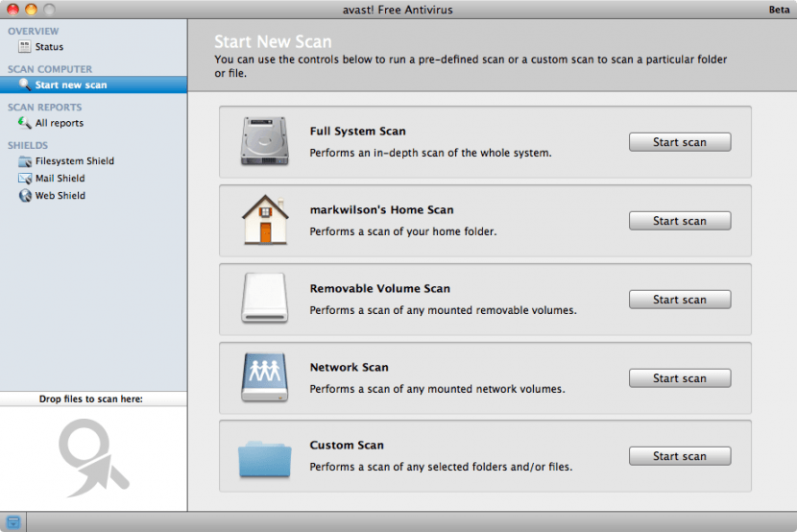Image resolution: width=797 pixels, height=532 pixels.
Task: Click the large magnifier drop-zone graphic
Action: click(93, 458)
